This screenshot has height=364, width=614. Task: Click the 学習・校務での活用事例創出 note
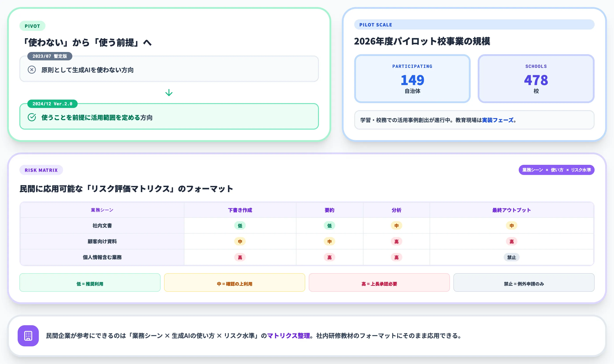[474, 120]
